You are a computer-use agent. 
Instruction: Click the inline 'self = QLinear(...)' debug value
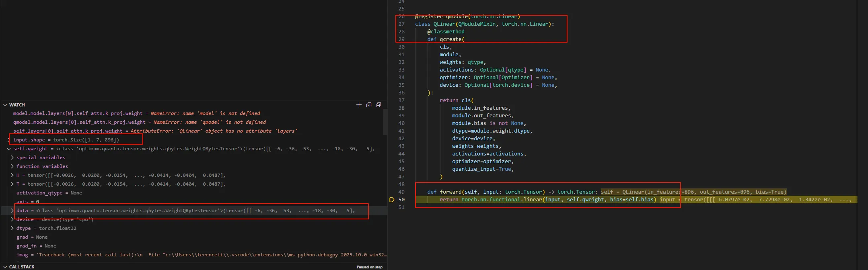point(694,192)
